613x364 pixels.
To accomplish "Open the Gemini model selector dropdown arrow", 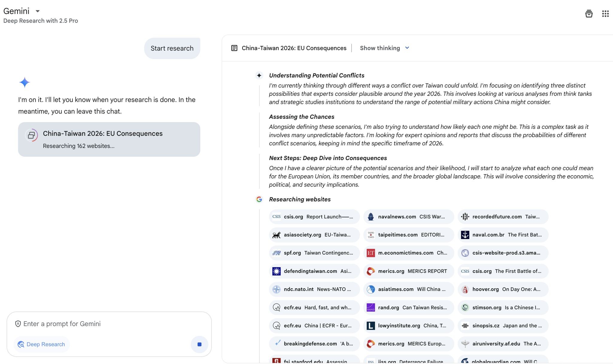I will click(38, 11).
